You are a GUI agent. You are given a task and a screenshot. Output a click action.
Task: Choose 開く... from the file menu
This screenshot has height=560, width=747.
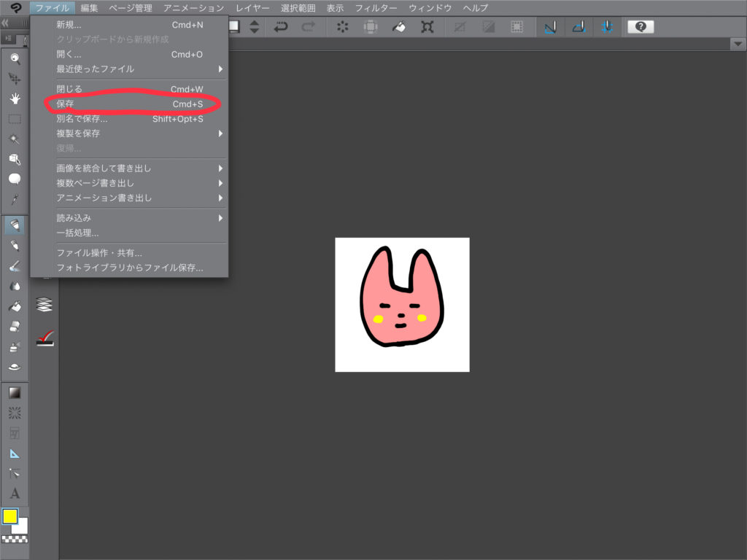click(x=130, y=54)
